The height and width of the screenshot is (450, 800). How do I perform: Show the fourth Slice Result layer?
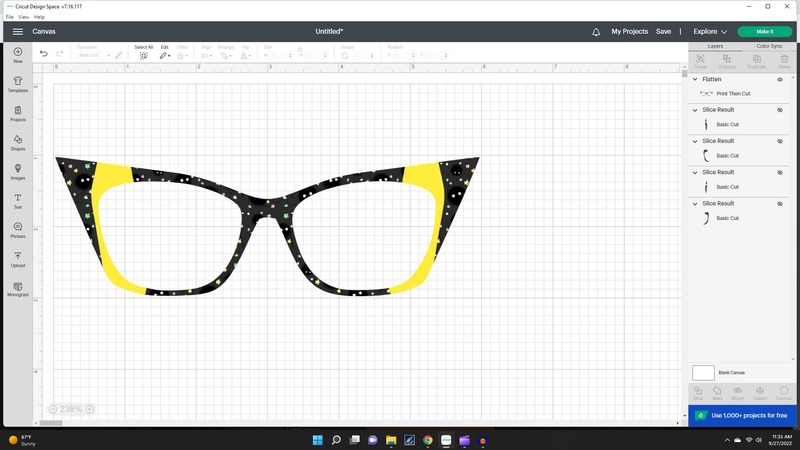click(x=780, y=204)
